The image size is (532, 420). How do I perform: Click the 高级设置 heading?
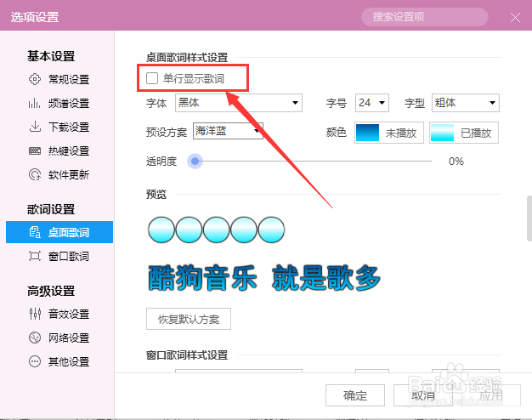pos(51,291)
